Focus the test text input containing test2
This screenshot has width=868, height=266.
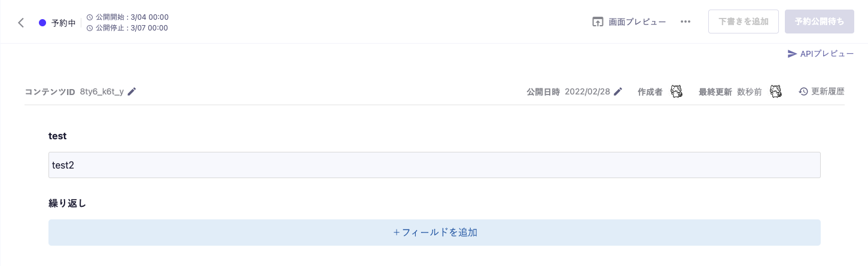point(434,165)
